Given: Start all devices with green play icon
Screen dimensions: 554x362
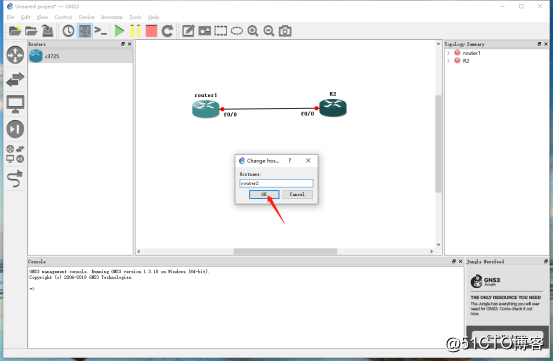Looking at the screenshot, I should pyautogui.click(x=119, y=31).
